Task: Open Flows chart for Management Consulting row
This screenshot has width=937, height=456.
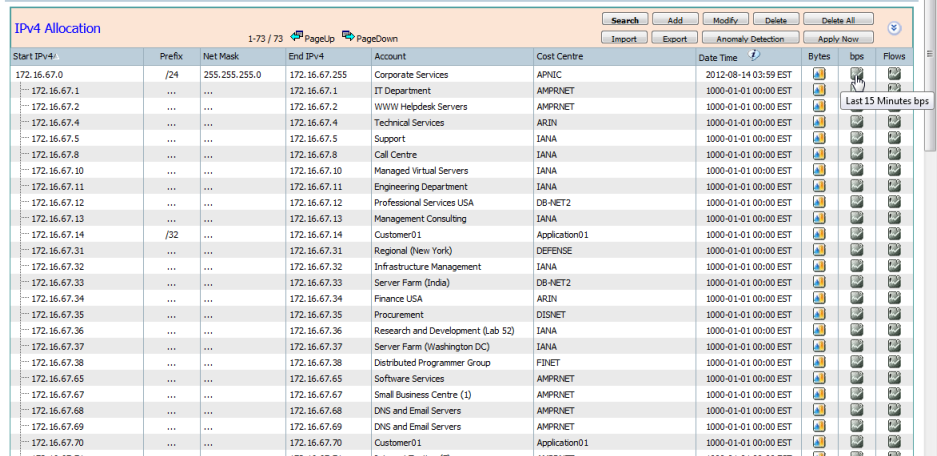Action: tap(894, 218)
